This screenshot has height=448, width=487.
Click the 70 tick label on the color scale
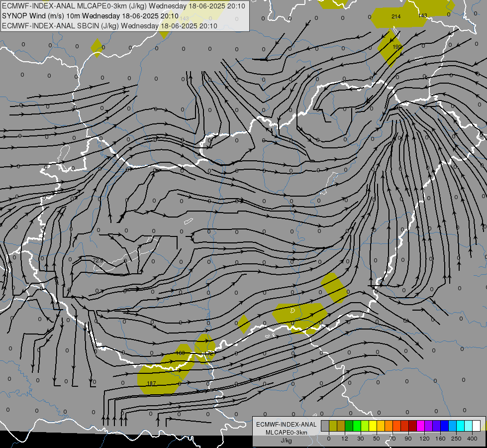coord(392,439)
